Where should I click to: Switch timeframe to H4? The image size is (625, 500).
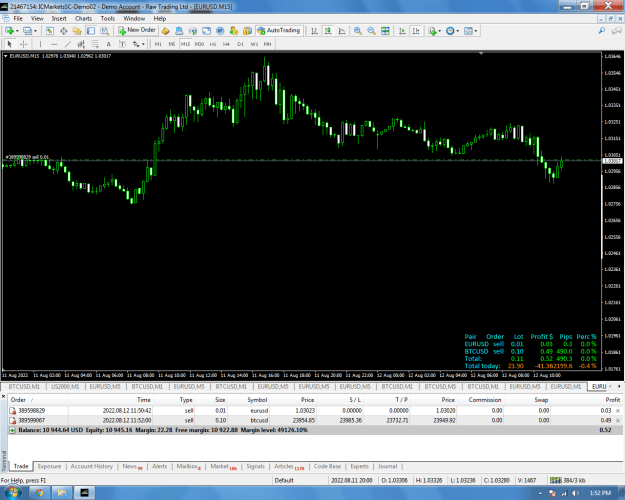point(226,44)
